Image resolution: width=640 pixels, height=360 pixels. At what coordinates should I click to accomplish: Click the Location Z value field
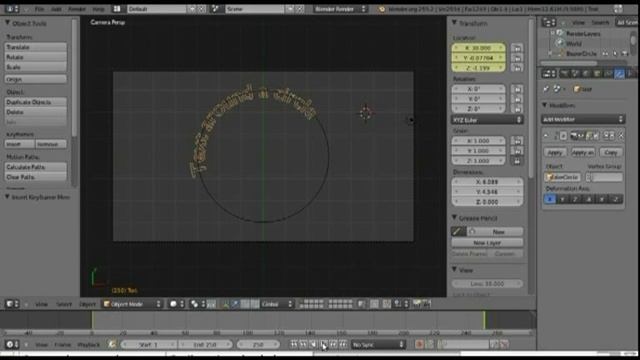pos(478,67)
